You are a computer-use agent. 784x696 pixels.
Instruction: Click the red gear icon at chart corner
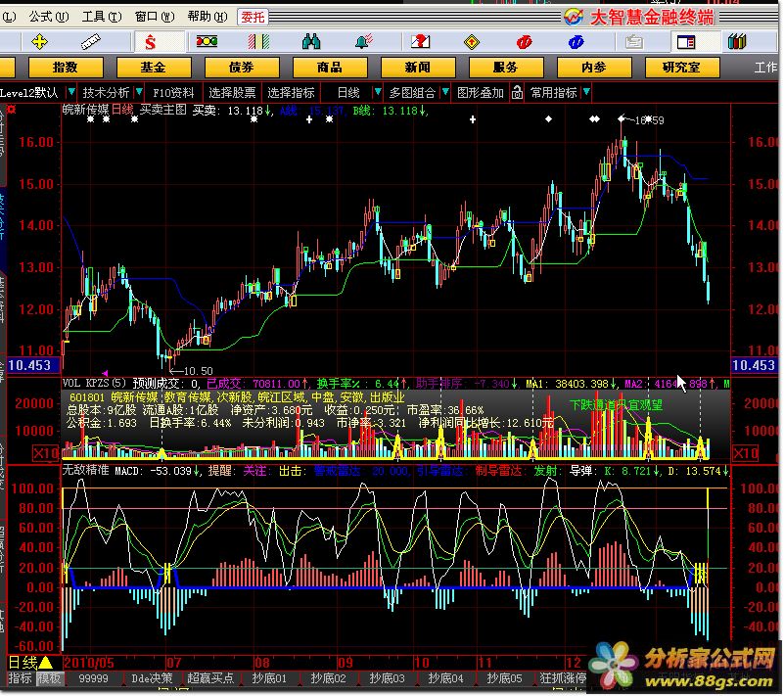click(11, 109)
